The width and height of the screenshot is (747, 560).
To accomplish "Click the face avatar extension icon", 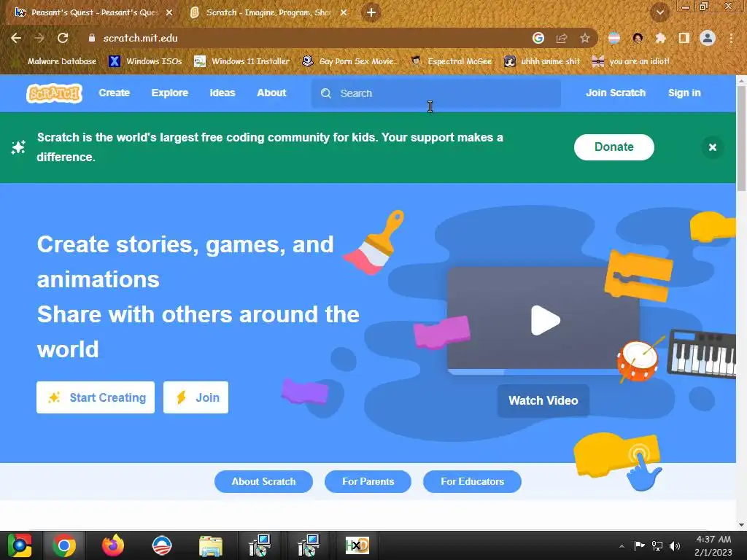I will [638, 38].
